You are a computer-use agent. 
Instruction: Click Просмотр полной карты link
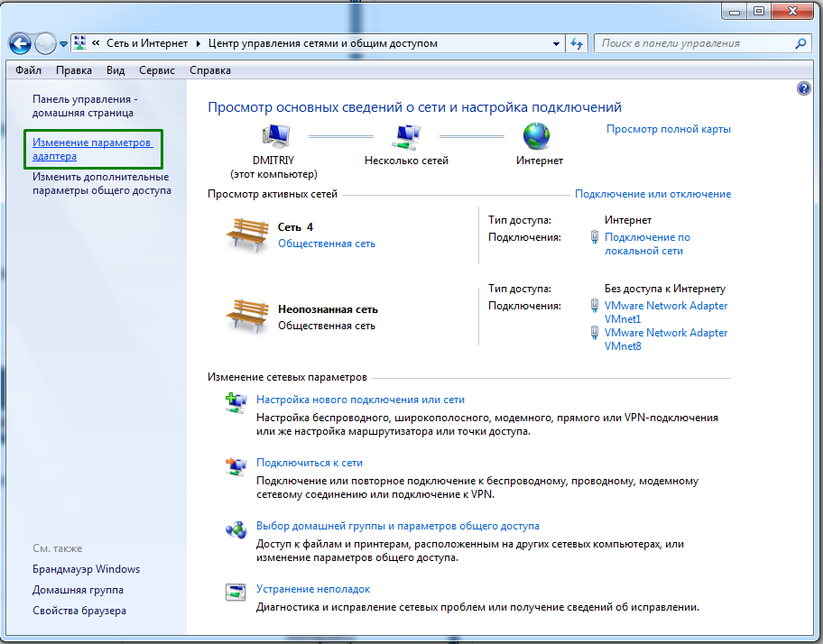pos(668,129)
